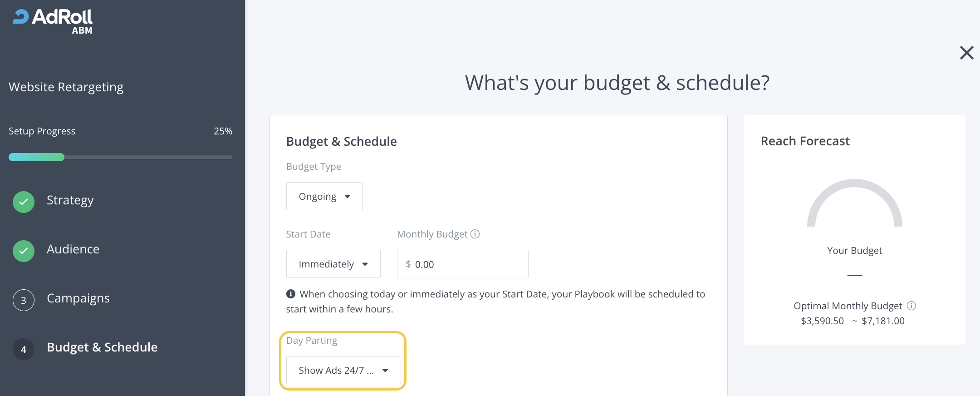The image size is (980, 396).
Task: Click the Website Retargeting title
Action: 66,87
